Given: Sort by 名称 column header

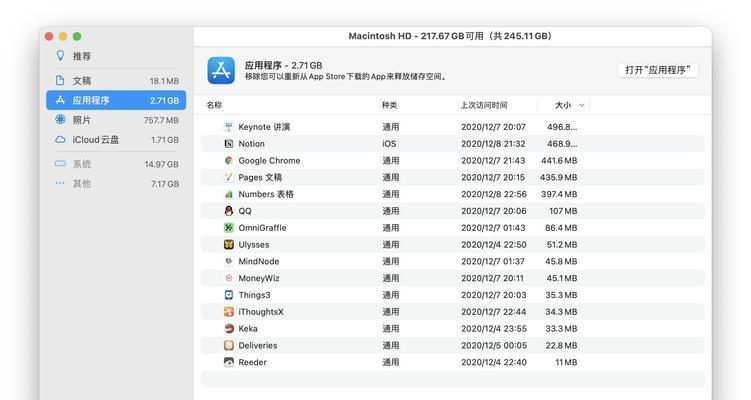Looking at the screenshot, I should click(214, 105).
